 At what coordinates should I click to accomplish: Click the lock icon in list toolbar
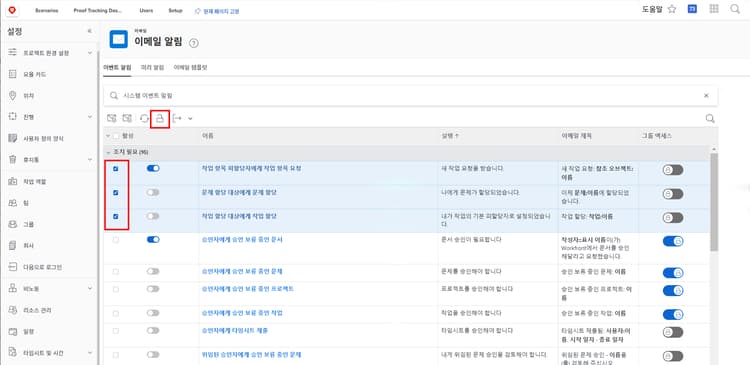[160, 118]
